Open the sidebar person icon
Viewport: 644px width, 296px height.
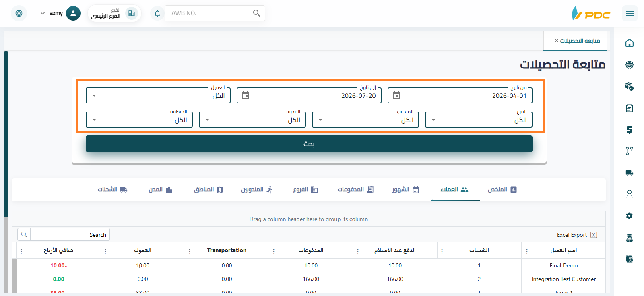(x=630, y=194)
